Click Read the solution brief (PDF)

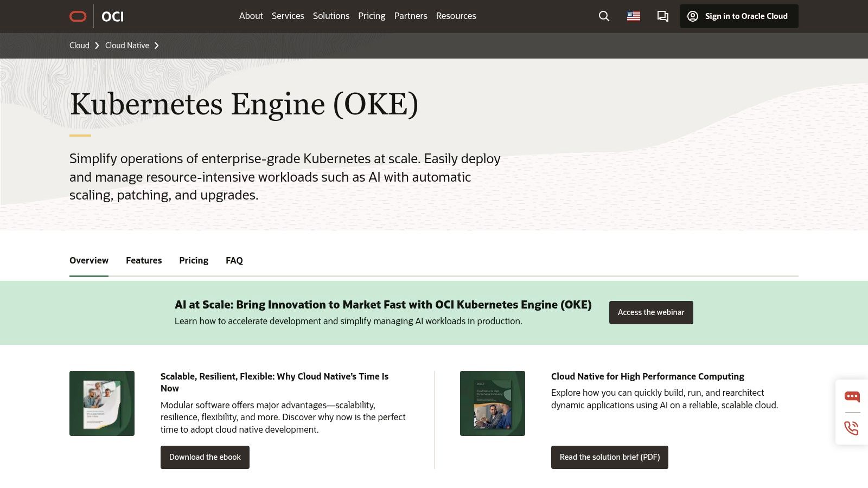pos(609,457)
